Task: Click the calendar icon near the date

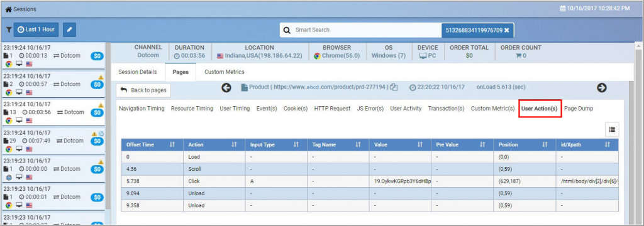Action: point(562,9)
